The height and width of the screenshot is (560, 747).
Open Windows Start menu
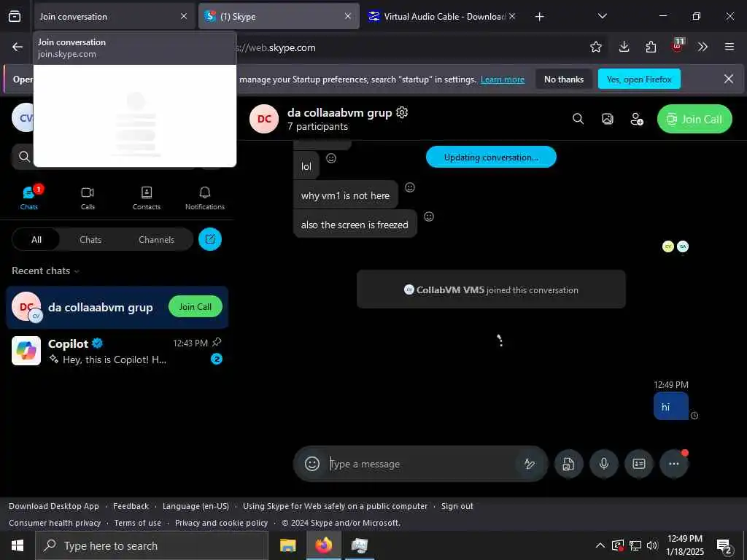18,545
